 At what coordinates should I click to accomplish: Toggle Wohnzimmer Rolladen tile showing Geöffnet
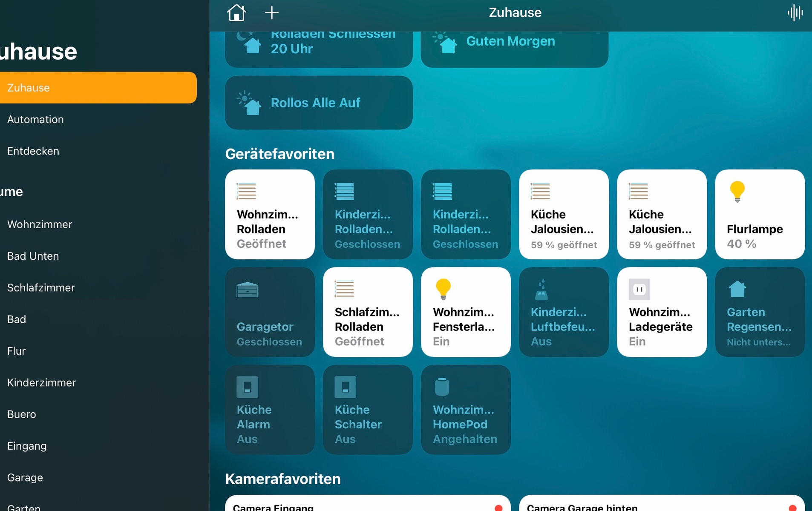pyautogui.click(x=270, y=215)
